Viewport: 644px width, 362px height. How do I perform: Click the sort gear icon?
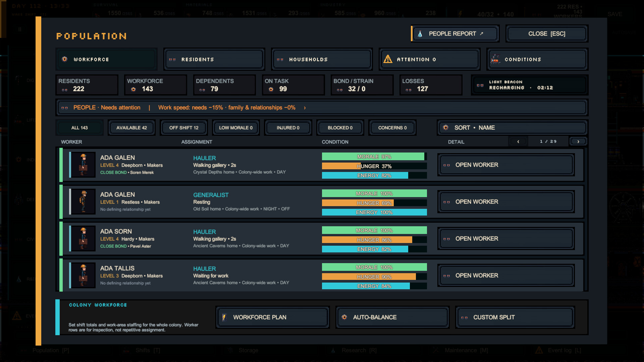(x=445, y=128)
